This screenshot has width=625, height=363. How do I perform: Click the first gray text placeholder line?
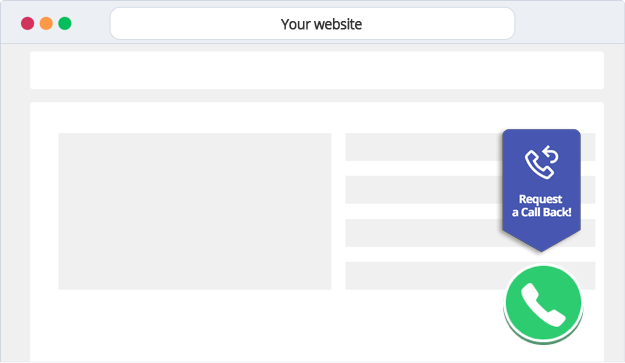click(423, 147)
